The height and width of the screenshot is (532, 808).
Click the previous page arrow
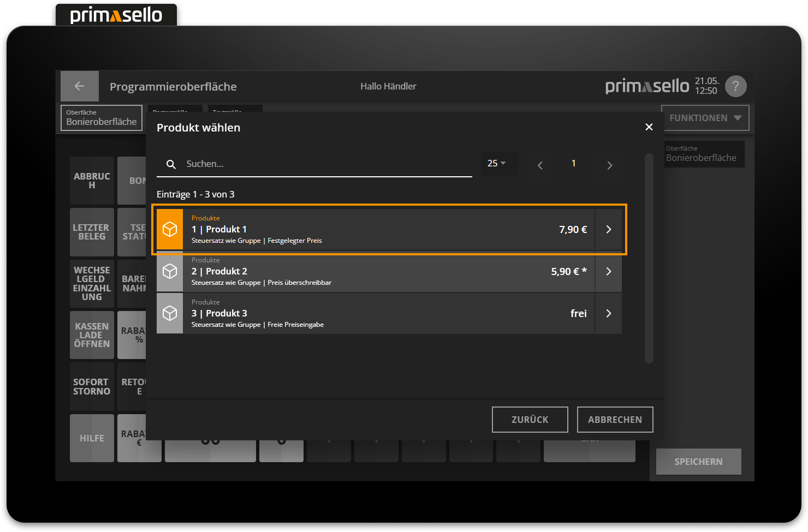coord(539,164)
